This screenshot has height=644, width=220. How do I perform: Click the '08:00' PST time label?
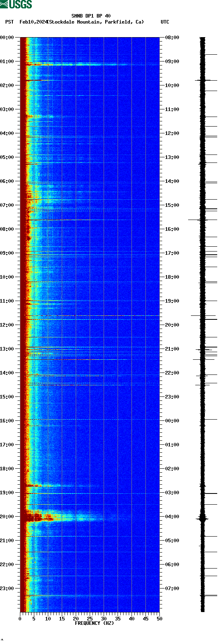coord(7,229)
